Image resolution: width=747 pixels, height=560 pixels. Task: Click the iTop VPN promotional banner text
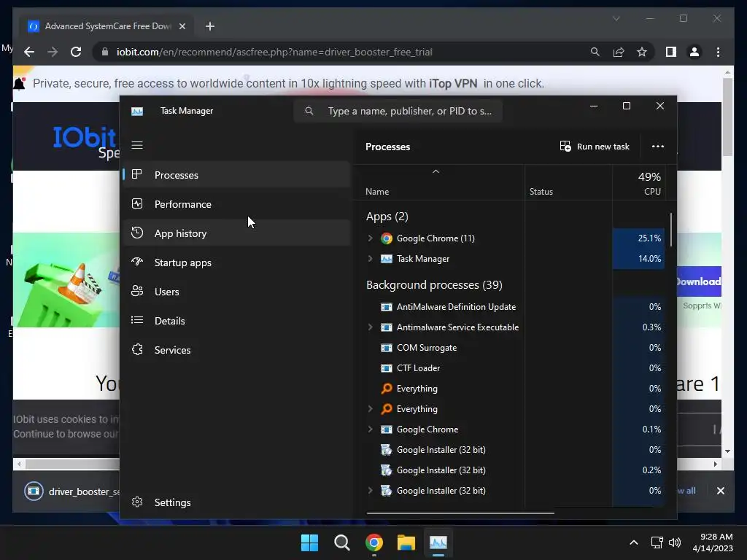pos(288,83)
